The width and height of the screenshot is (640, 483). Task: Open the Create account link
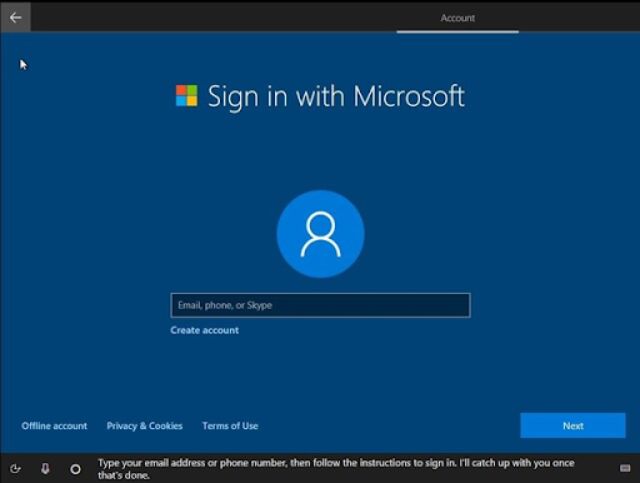(x=204, y=330)
